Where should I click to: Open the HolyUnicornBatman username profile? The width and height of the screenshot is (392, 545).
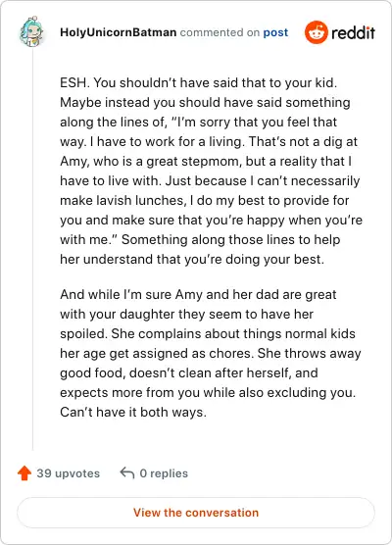pyautogui.click(x=119, y=32)
